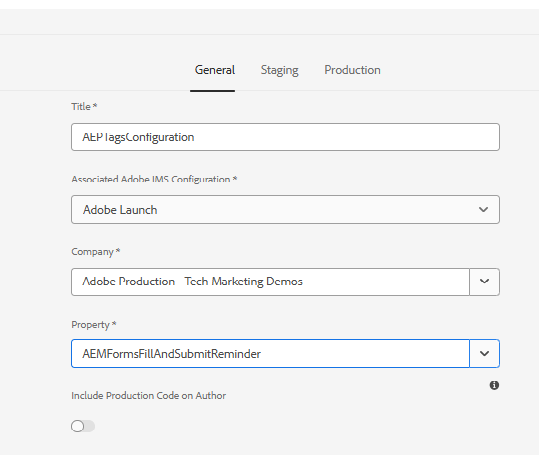Image resolution: width=539 pixels, height=455 pixels.
Task: Open the Production tab
Action: pyautogui.click(x=352, y=70)
